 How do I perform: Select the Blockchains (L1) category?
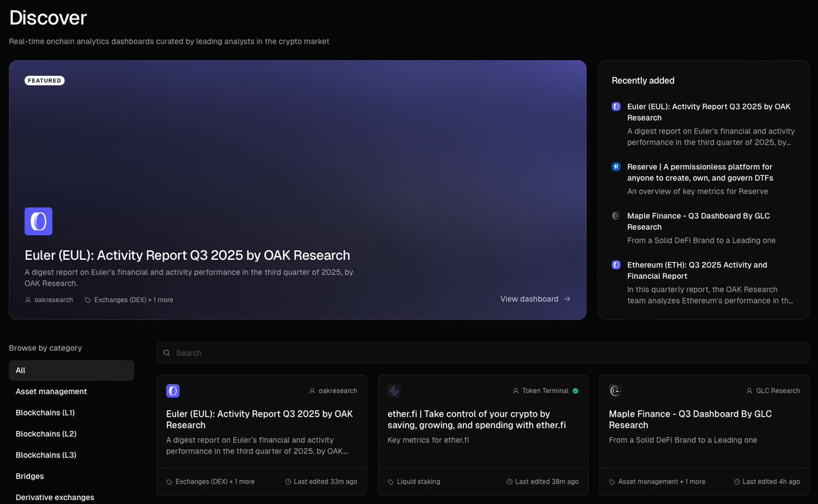pos(72,413)
